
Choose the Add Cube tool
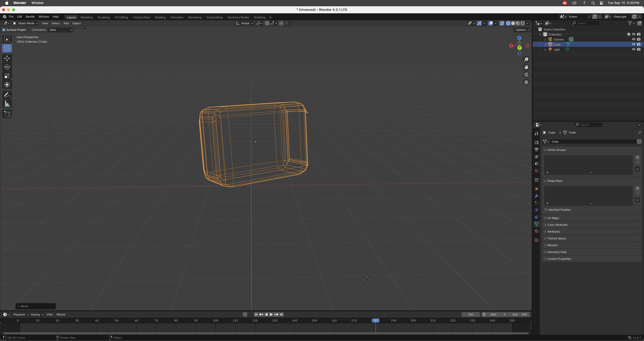pos(7,114)
